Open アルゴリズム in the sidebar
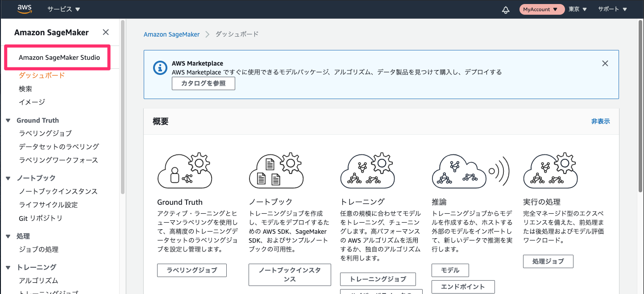 pyautogui.click(x=38, y=281)
